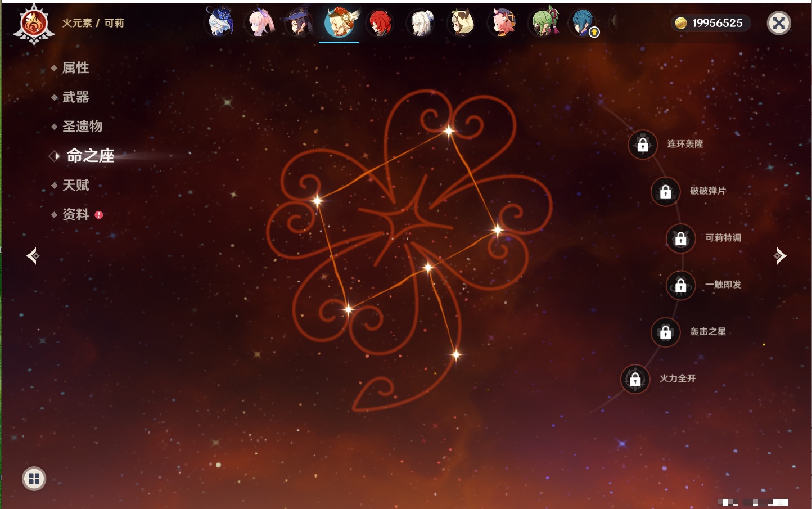Select the blue-haired Xingqiu avatar
The height and width of the screenshot is (509, 812).
tap(583, 22)
